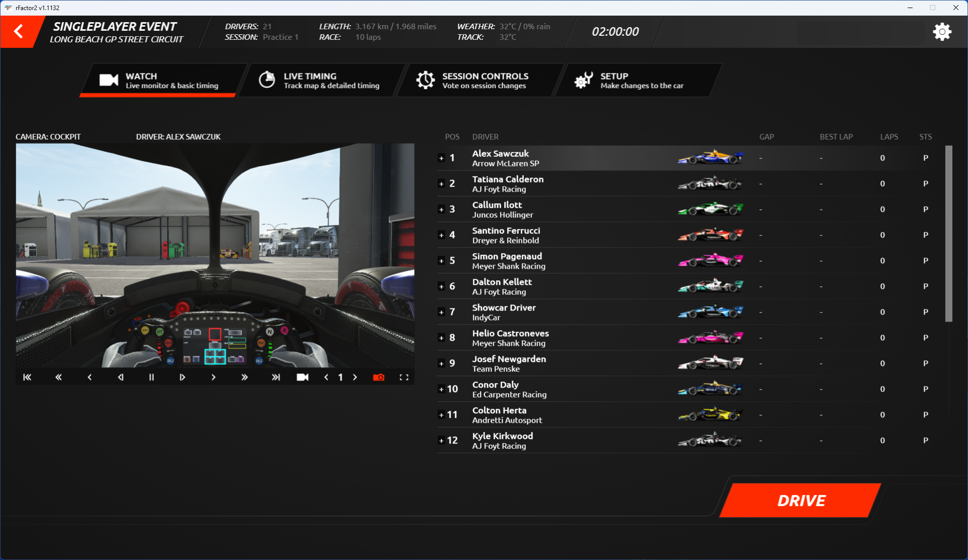Pause the replay
The height and width of the screenshot is (560, 968).
tap(151, 377)
